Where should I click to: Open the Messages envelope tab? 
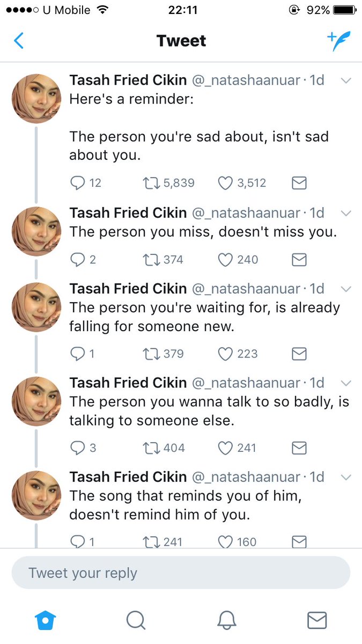coord(317,620)
